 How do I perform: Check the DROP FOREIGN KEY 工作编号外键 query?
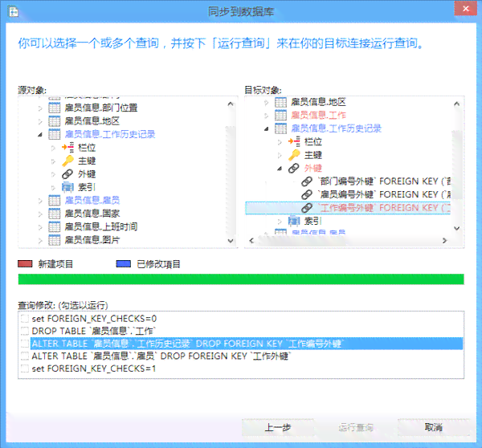25,343
